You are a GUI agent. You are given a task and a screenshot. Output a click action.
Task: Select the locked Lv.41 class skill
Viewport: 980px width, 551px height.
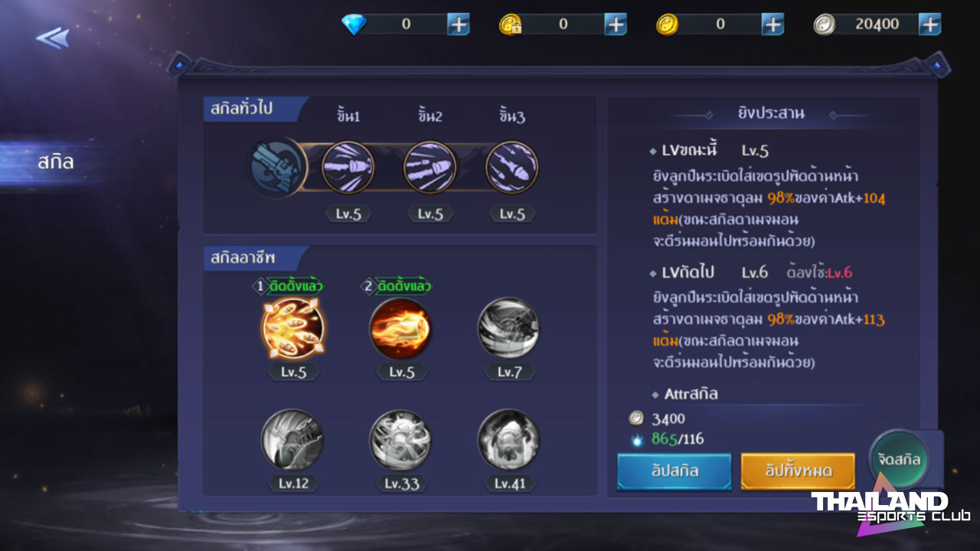tap(508, 439)
